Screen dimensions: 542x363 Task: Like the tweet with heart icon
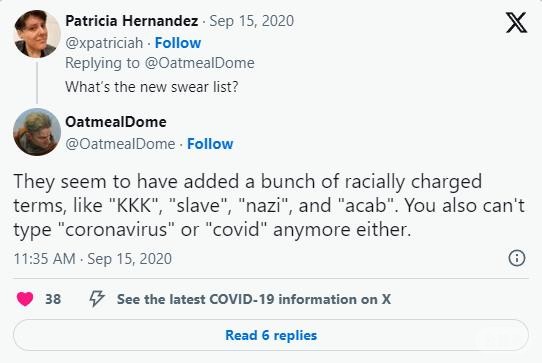pos(25,299)
